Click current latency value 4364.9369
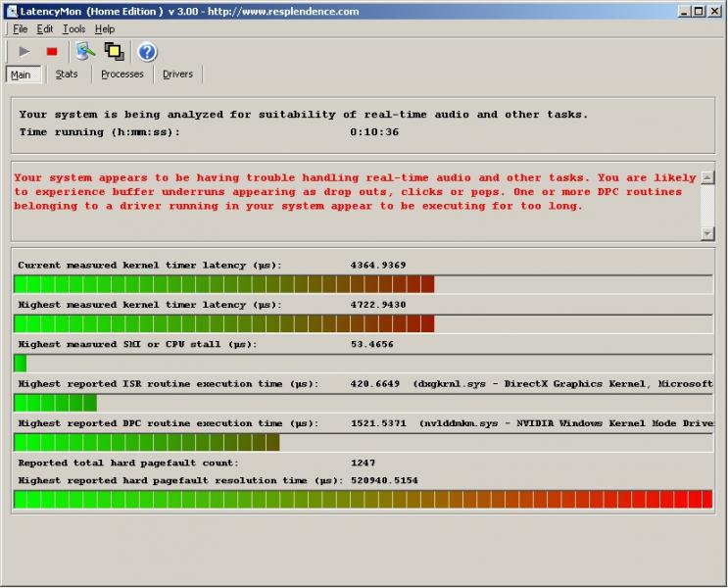728x588 pixels. click(378, 266)
